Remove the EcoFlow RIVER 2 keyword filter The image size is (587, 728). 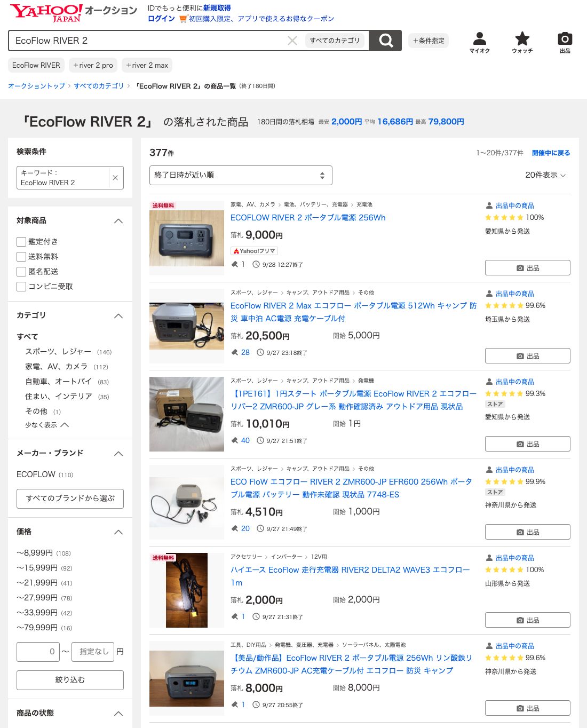[115, 178]
